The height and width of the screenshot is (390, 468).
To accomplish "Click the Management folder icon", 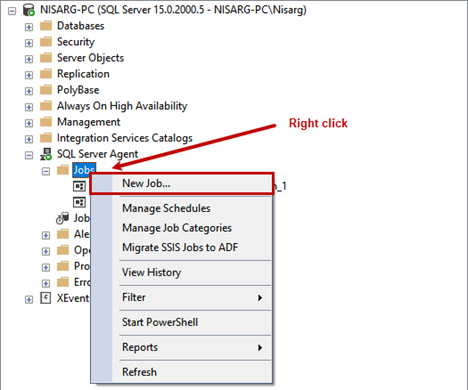I will 46,122.
